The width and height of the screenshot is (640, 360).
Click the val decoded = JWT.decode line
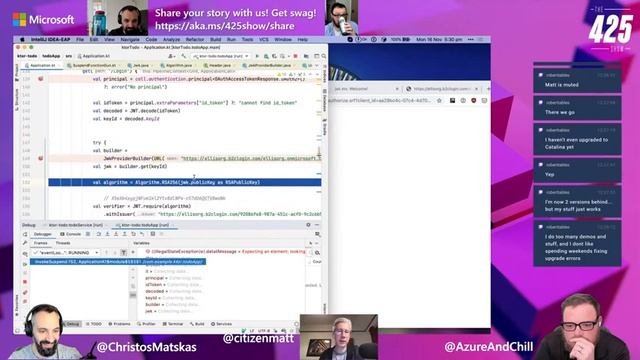(136, 111)
